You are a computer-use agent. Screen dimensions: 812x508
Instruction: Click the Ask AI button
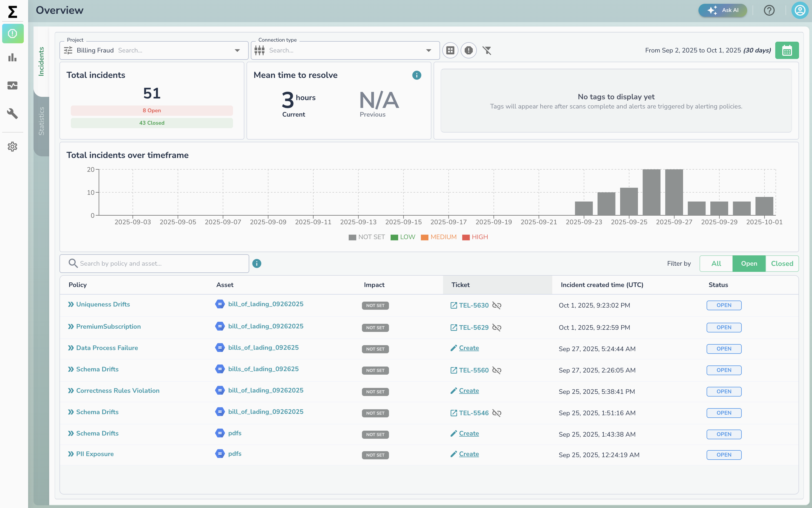click(x=722, y=10)
